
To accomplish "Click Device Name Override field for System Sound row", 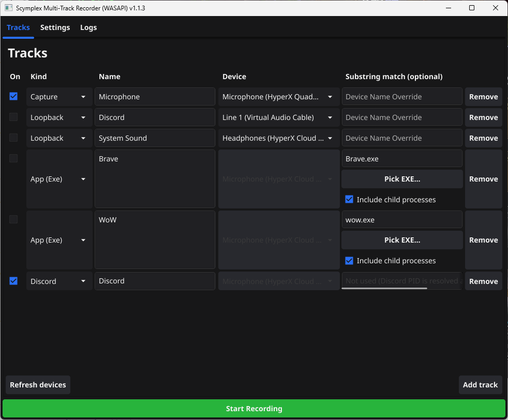I will (402, 138).
